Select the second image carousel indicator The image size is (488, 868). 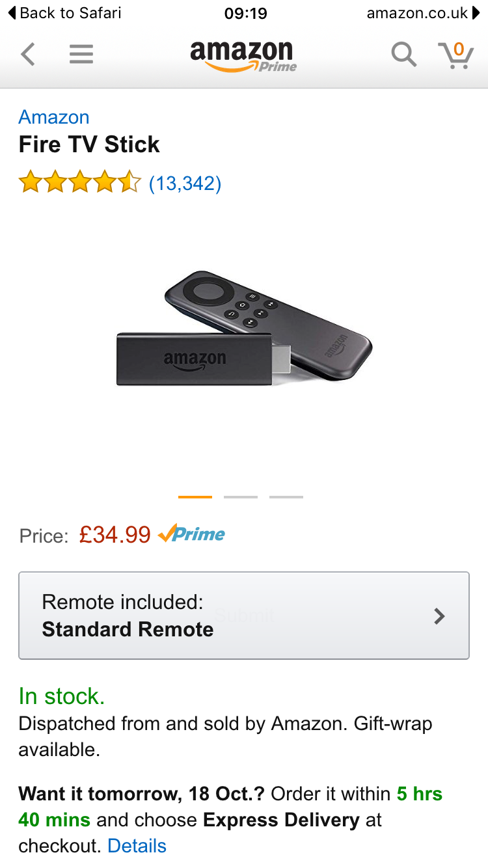241,497
